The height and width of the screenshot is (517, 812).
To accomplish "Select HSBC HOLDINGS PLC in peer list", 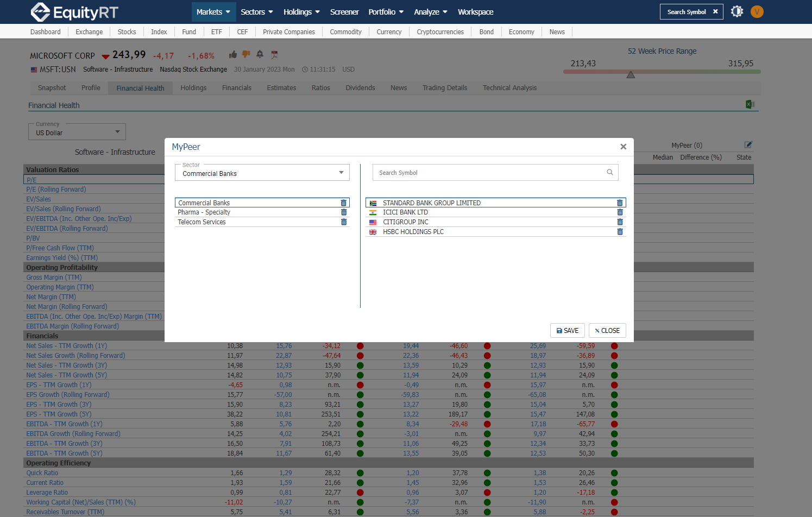I will tap(495, 232).
